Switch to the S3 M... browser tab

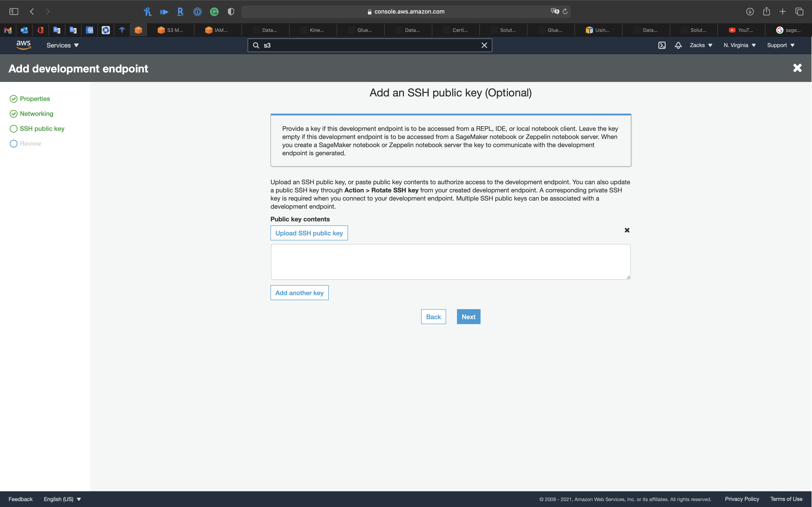pyautogui.click(x=170, y=30)
